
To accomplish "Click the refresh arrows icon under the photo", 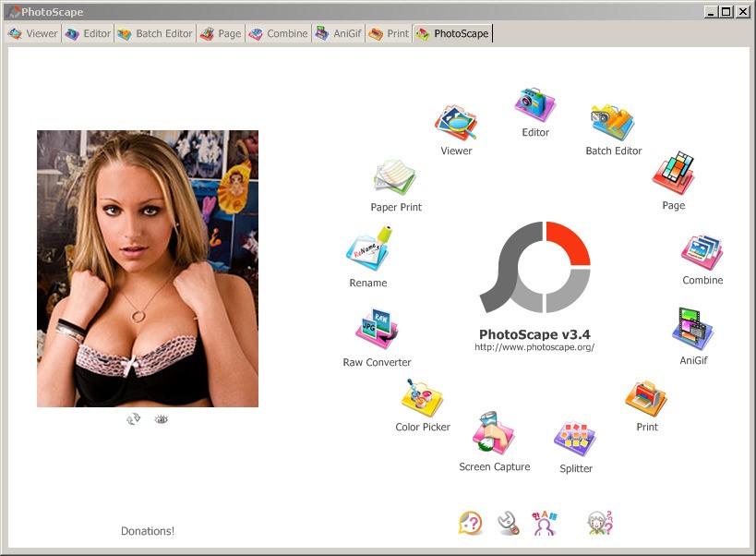I will tap(133, 419).
